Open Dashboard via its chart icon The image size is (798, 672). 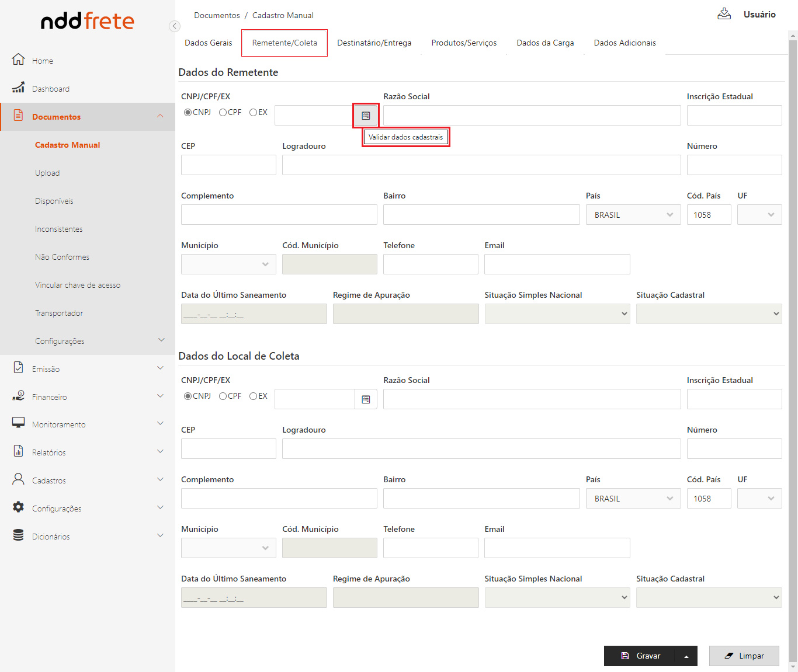tap(19, 88)
